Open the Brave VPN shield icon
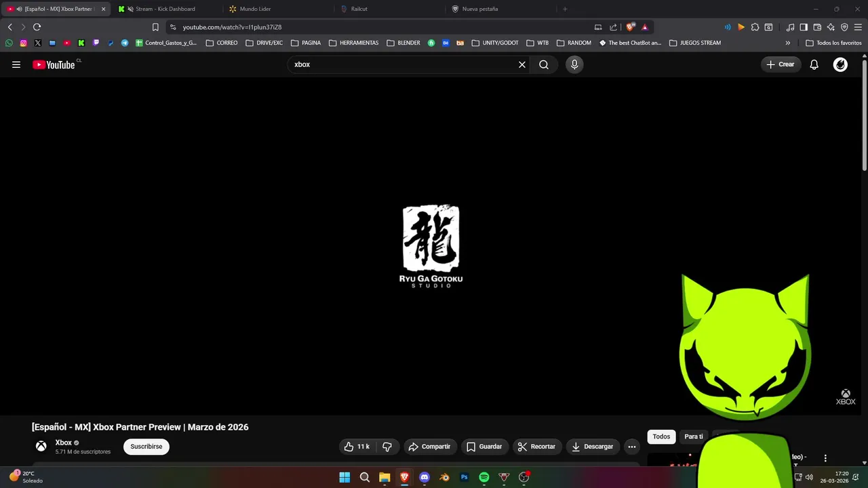The width and height of the screenshot is (868, 488). coord(844,27)
